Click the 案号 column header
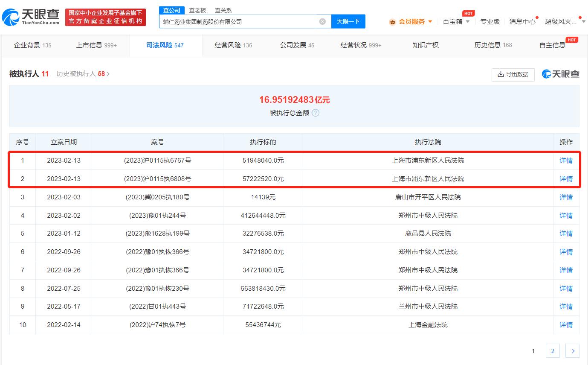Screen dimensions: 588x365 pyautogui.click(x=158, y=142)
